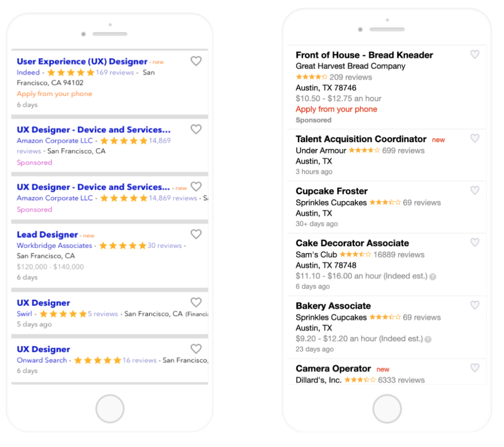
Task: Save the Lead Designer job listing
Action: (x=196, y=234)
